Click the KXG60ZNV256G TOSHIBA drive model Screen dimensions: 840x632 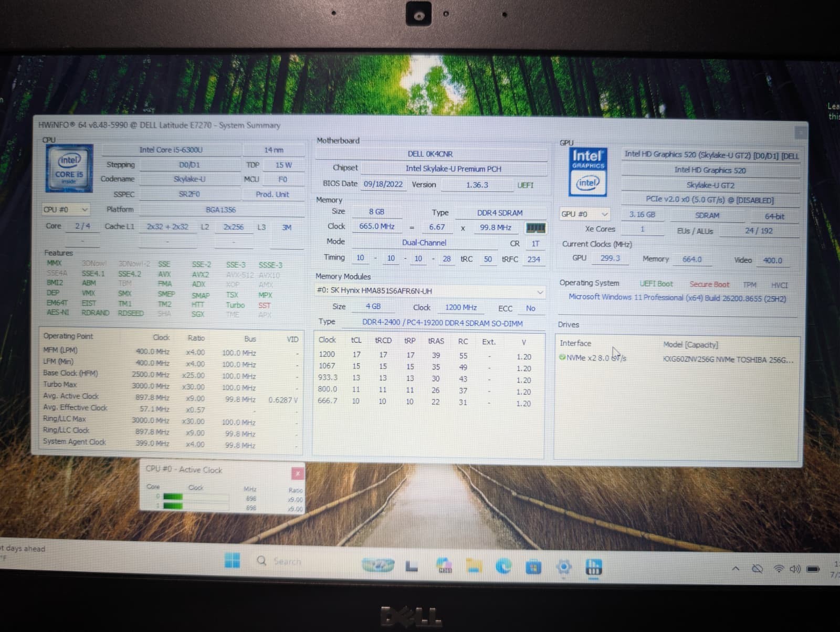click(x=728, y=360)
